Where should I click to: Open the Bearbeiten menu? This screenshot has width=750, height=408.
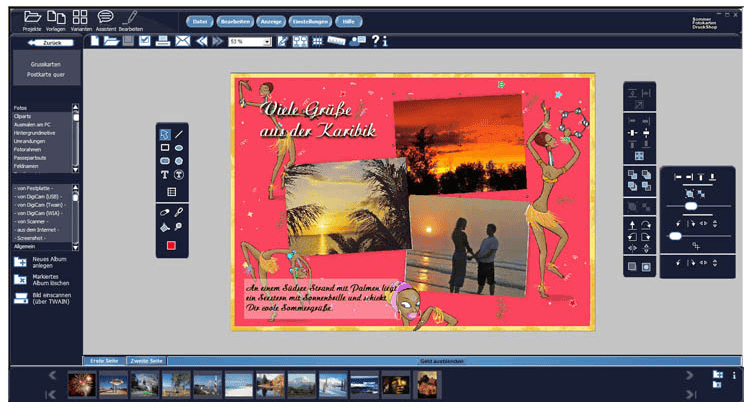[234, 21]
